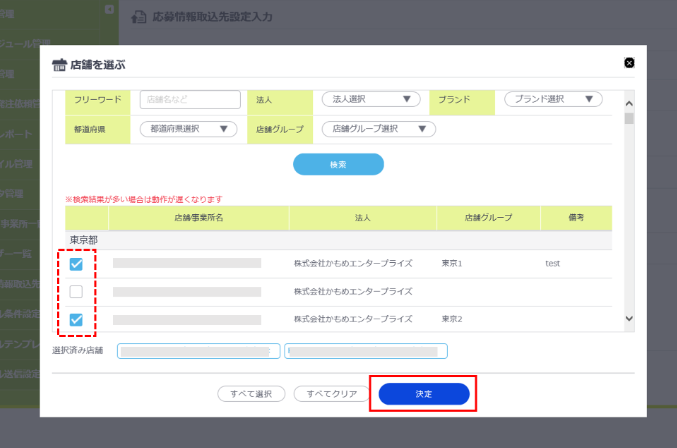Focus the フリーワード text field
The image size is (677, 448).
point(190,99)
